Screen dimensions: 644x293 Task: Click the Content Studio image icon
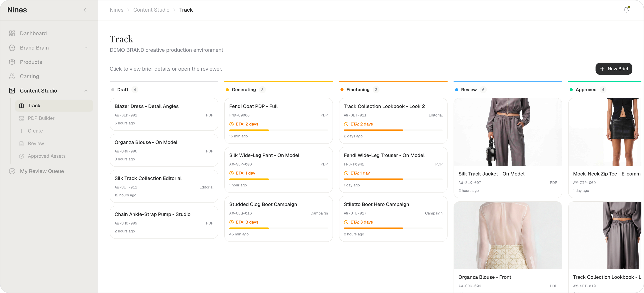click(x=12, y=91)
